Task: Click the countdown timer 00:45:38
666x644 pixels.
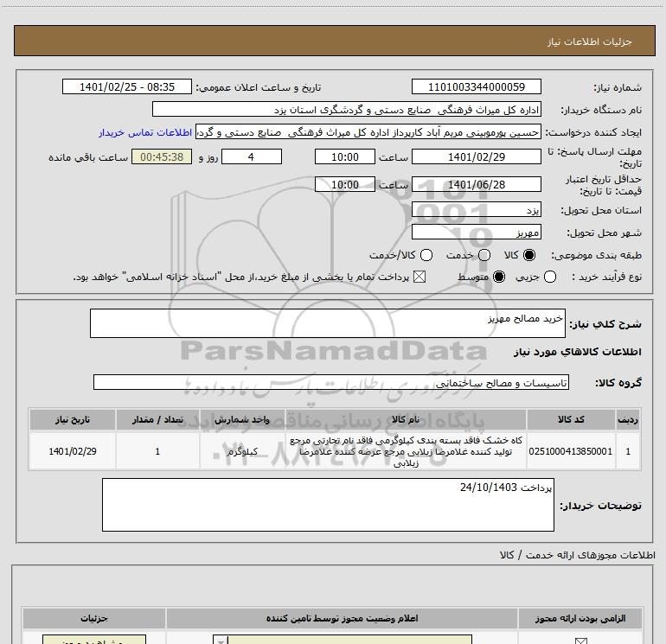Action: [x=162, y=156]
